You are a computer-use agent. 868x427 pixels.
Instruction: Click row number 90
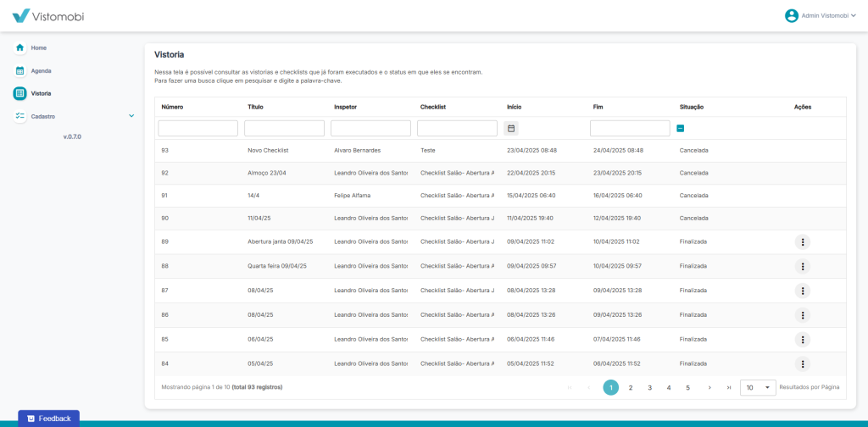[165, 218]
